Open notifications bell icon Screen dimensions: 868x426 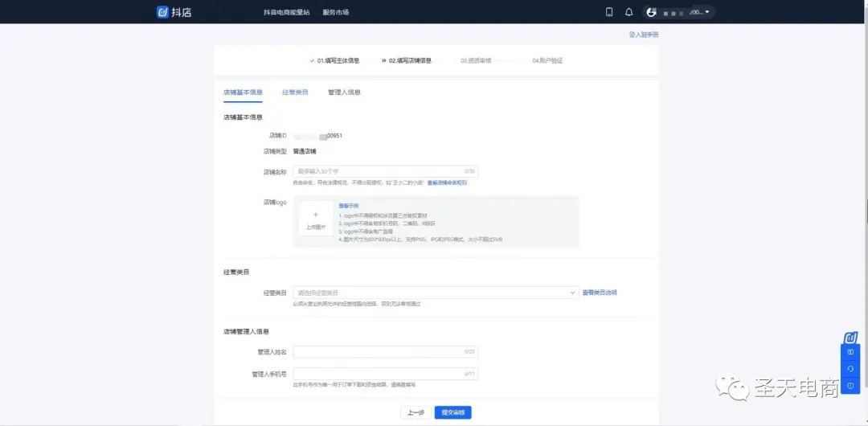coord(628,11)
